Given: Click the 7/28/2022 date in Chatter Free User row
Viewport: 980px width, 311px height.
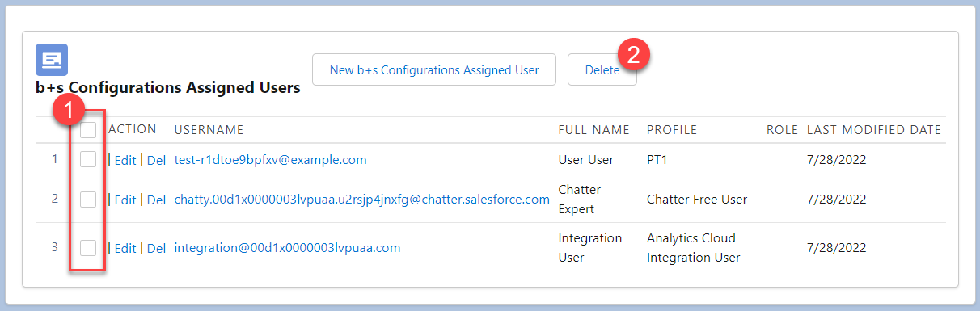Looking at the screenshot, I should 837,199.
